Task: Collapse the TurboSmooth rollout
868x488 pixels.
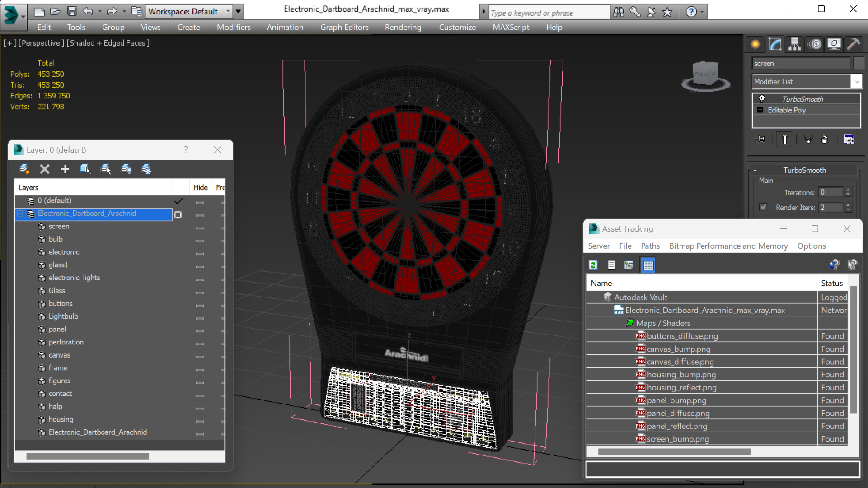Action: point(755,170)
